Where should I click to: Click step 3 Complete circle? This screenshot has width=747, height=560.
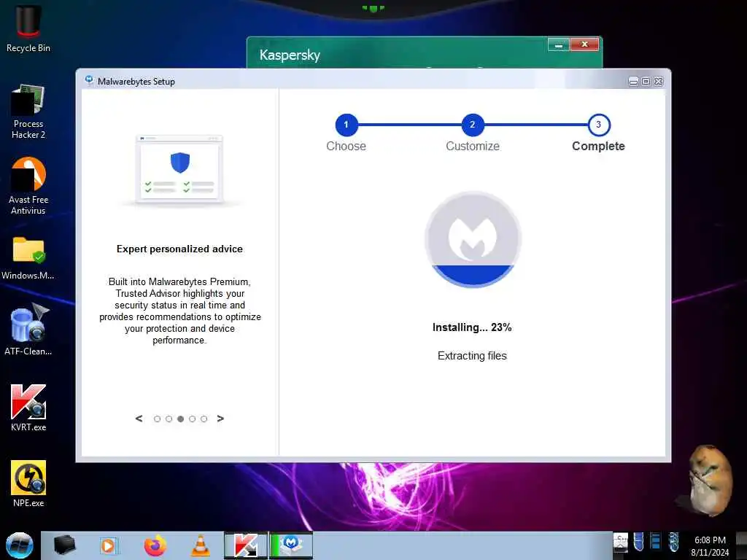[599, 125]
